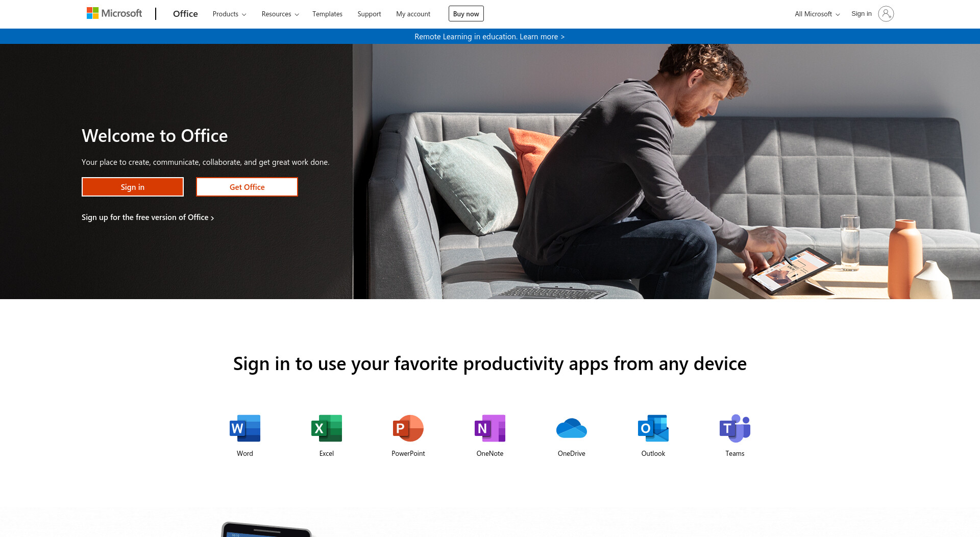The height and width of the screenshot is (537, 980).
Task: Open Support in the nav bar
Action: [x=369, y=14]
